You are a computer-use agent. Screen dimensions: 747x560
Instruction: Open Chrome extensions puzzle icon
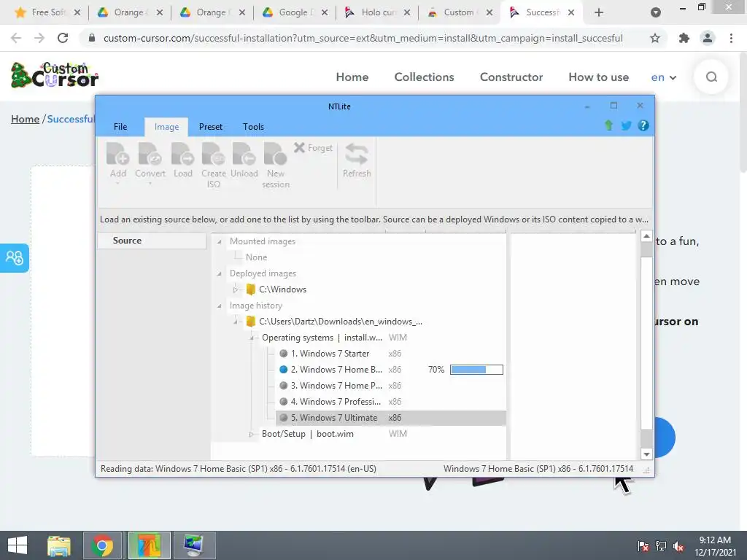[684, 38]
